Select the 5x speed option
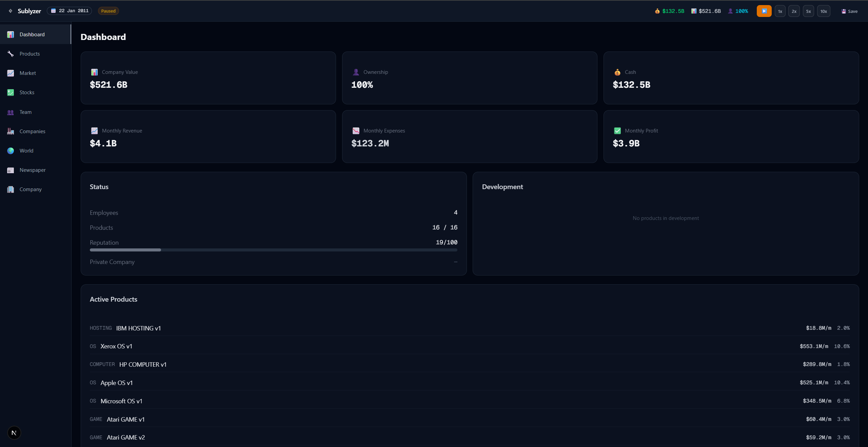 coord(808,11)
